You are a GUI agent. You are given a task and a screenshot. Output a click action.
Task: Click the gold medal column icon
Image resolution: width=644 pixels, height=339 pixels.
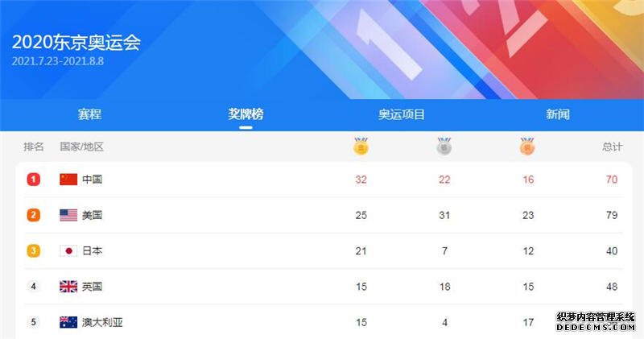pyautogui.click(x=361, y=147)
